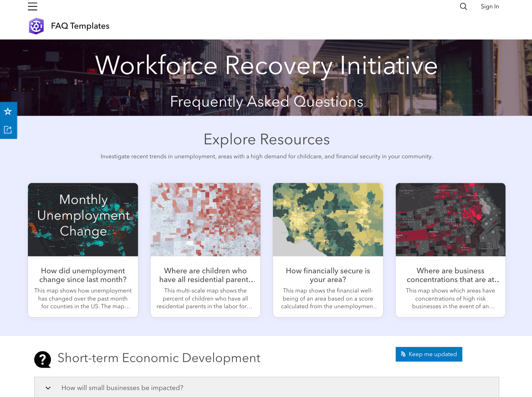Click the RSS feed icon in Keep me updated
This screenshot has width=532, height=397.
point(403,354)
